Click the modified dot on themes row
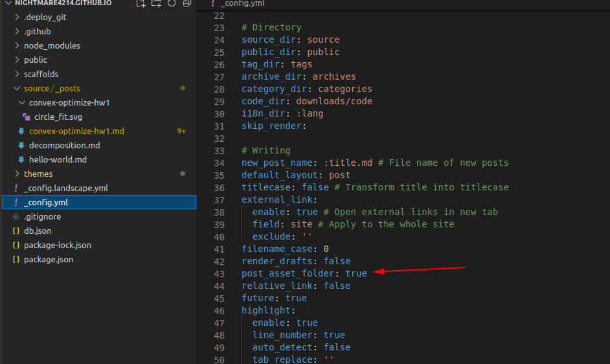This screenshot has height=364, width=610. pos(183,174)
